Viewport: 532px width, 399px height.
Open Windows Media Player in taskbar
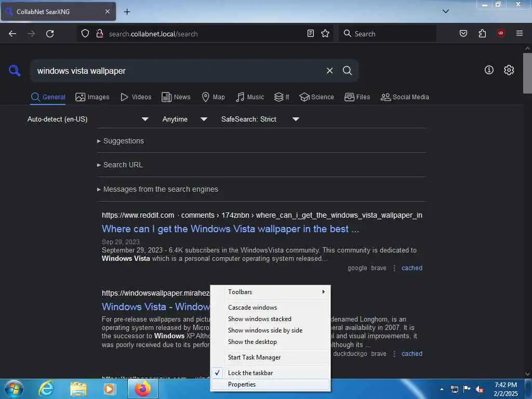109,389
